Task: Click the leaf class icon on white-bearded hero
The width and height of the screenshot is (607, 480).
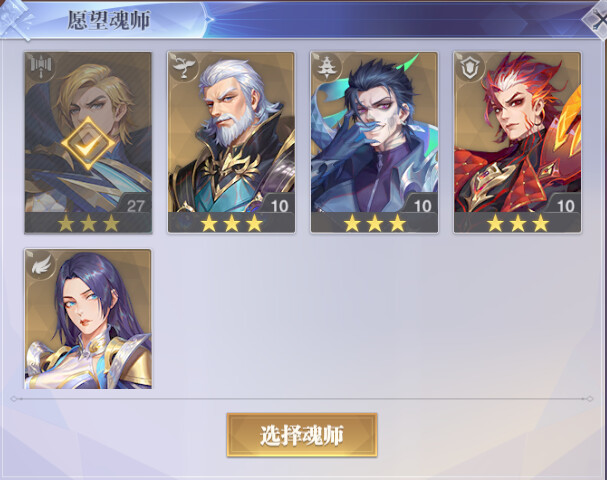Action: tap(183, 67)
